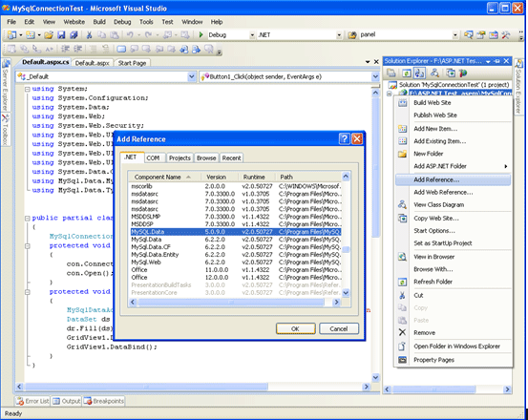
Task: Open the active files list dropdown arrow
Action: [368, 62]
